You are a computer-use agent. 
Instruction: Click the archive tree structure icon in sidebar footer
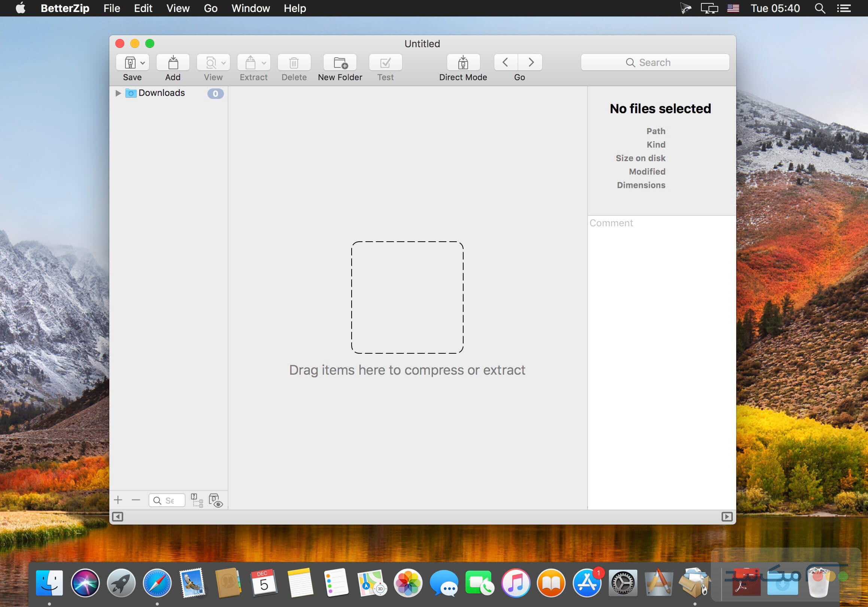coord(197,500)
